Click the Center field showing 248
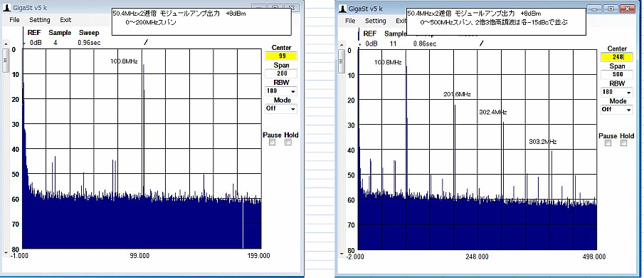This screenshot has width=644, height=278. pos(617,57)
